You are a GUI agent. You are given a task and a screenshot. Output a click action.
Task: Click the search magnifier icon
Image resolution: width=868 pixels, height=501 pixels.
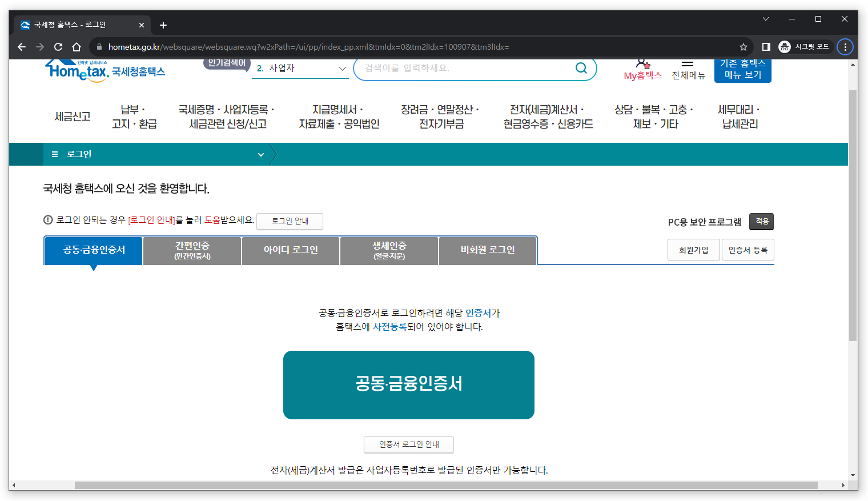click(581, 68)
